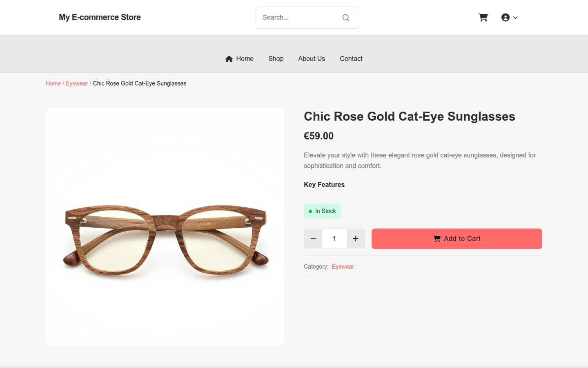Viewport: 588px width, 368px height.
Task: Open the Eyewear category link
Action: pyautogui.click(x=343, y=267)
